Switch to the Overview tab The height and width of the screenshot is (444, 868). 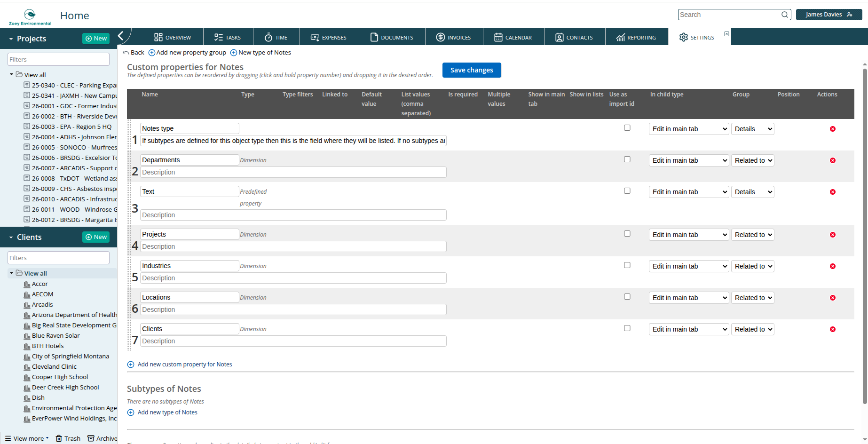173,37
